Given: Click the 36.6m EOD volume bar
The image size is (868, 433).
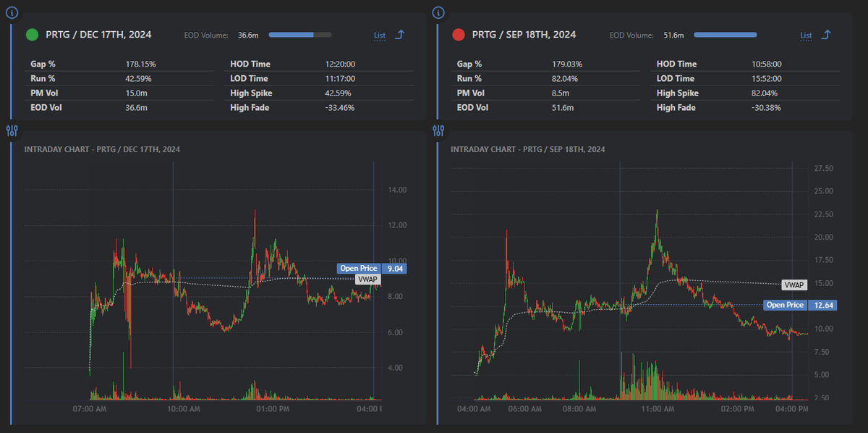Looking at the screenshot, I should coord(300,35).
